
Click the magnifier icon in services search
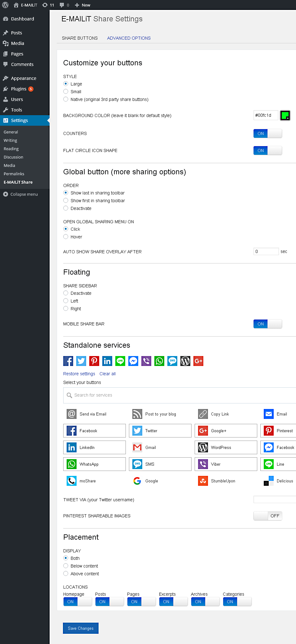coord(69,395)
